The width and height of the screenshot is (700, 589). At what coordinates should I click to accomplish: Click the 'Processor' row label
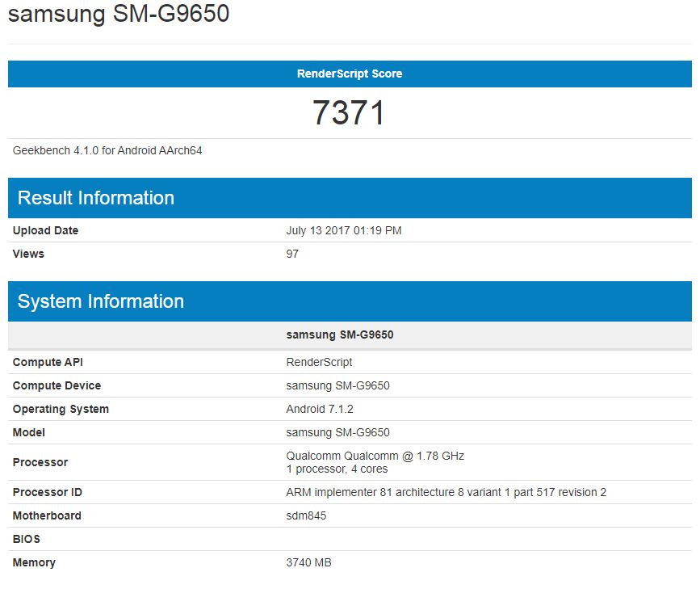tap(40, 462)
